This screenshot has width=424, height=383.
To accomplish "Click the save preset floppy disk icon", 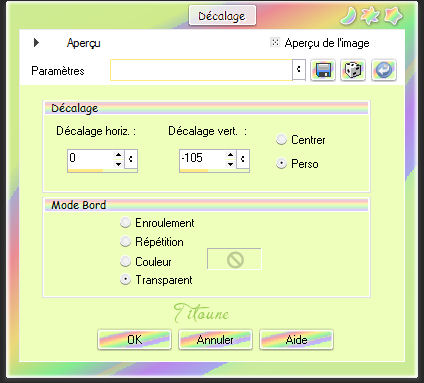I will [323, 70].
